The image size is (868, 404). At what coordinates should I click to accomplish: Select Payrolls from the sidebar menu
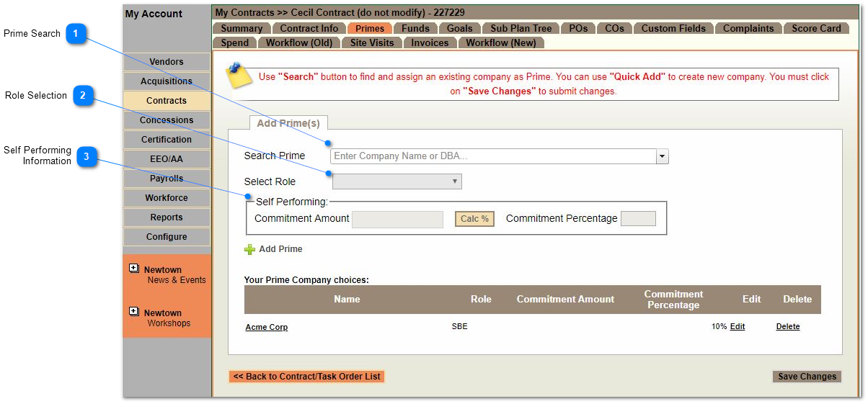(167, 179)
